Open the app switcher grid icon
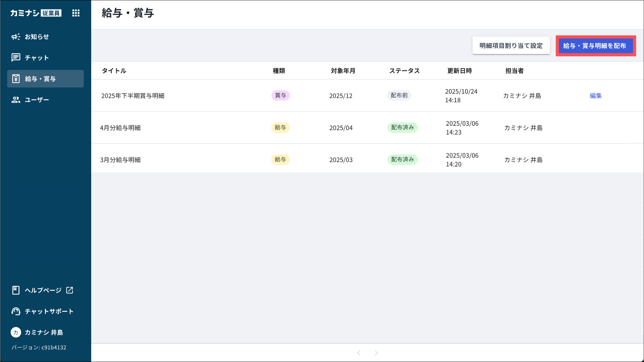Screen dimensions: 644x362 (76, 13)
